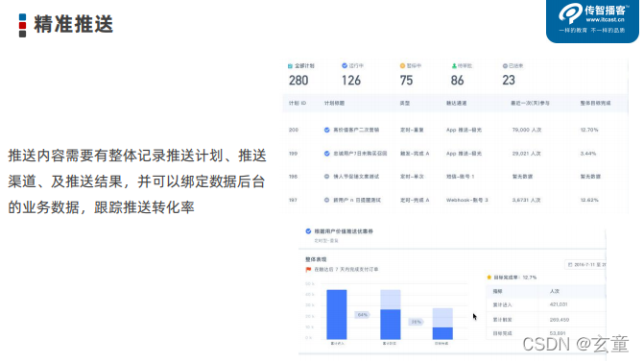
Task: Select the ended tab showing 23
Action: [513, 74]
